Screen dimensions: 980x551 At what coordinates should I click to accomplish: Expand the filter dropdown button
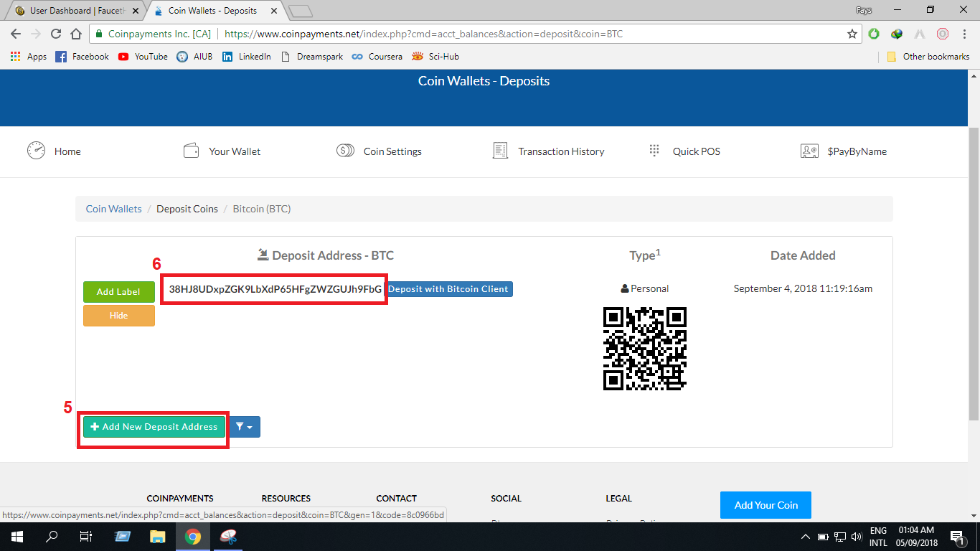pos(245,427)
